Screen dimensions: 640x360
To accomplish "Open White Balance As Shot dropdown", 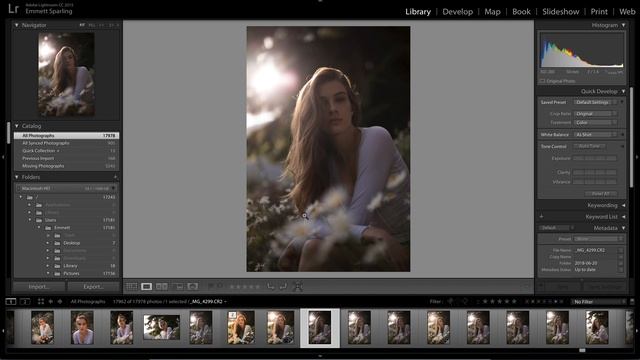I will pos(596,135).
